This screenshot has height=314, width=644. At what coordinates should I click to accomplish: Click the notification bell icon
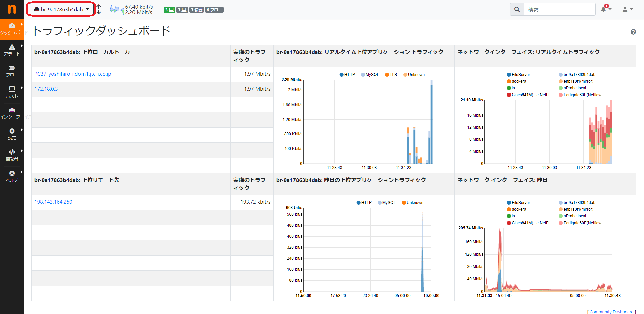coord(604,9)
